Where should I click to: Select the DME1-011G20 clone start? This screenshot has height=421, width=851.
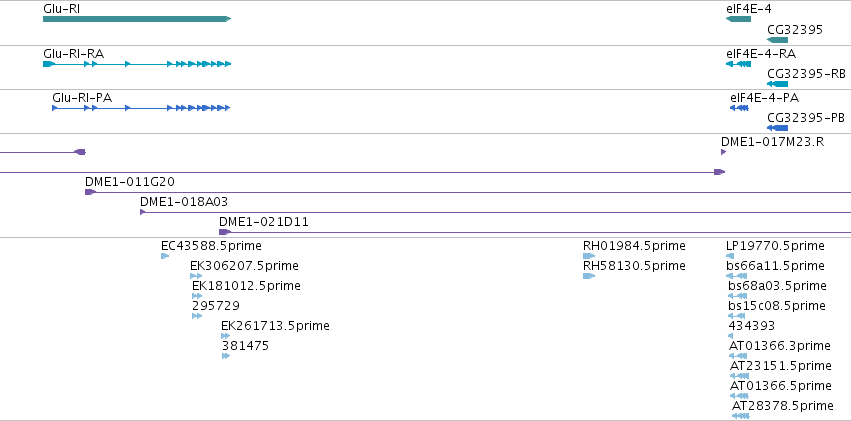click(x=91, y=192)
